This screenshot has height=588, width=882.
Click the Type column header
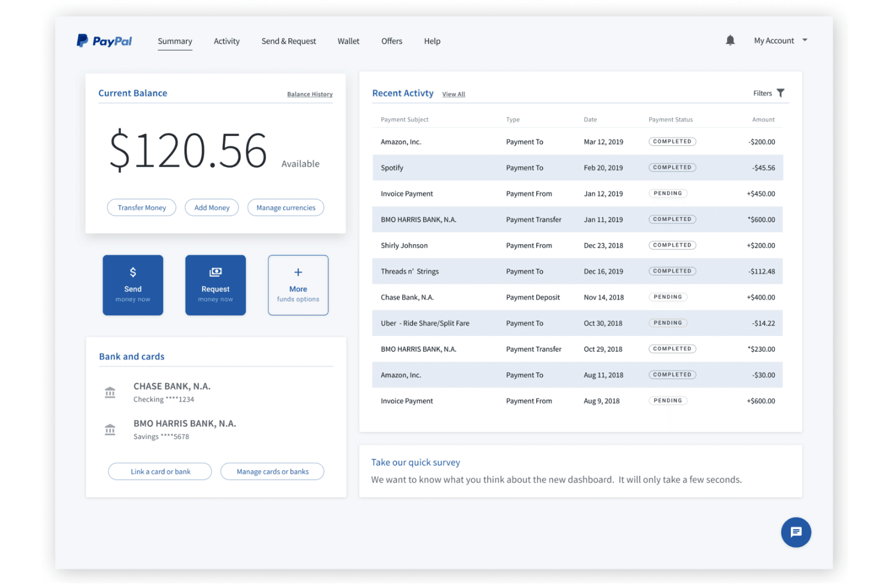click(513, 120)
